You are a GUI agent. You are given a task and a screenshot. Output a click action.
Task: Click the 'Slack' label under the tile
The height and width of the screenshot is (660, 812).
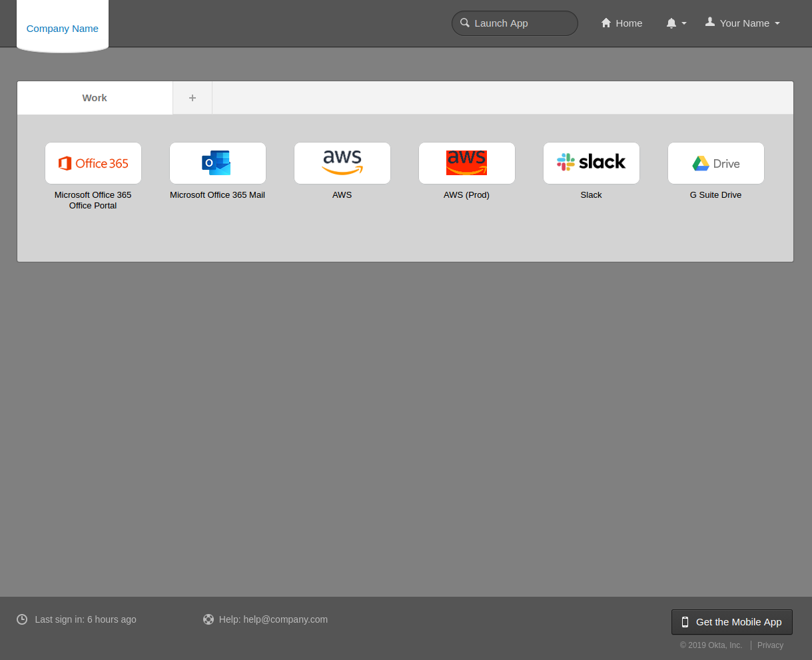point(592,195)
